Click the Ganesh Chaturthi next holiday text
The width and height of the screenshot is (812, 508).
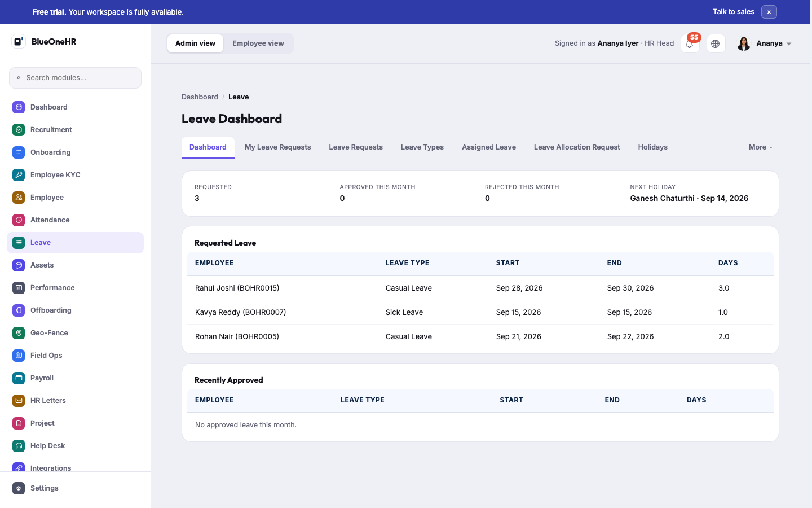coord(689,198)
